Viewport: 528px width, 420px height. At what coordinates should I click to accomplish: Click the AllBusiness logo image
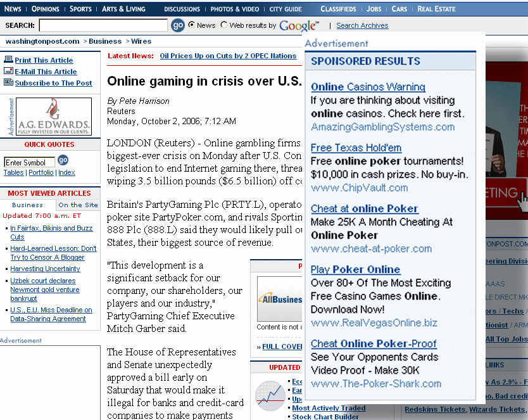coord(279,299)
